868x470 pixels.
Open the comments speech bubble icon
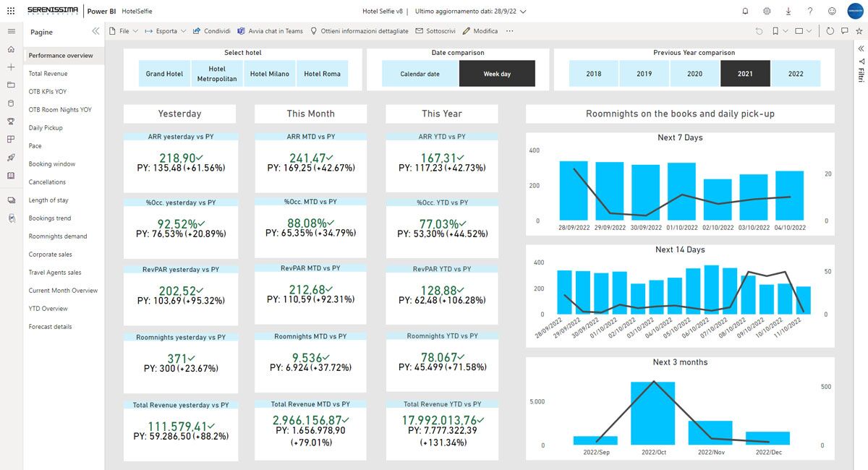[844, 31]
